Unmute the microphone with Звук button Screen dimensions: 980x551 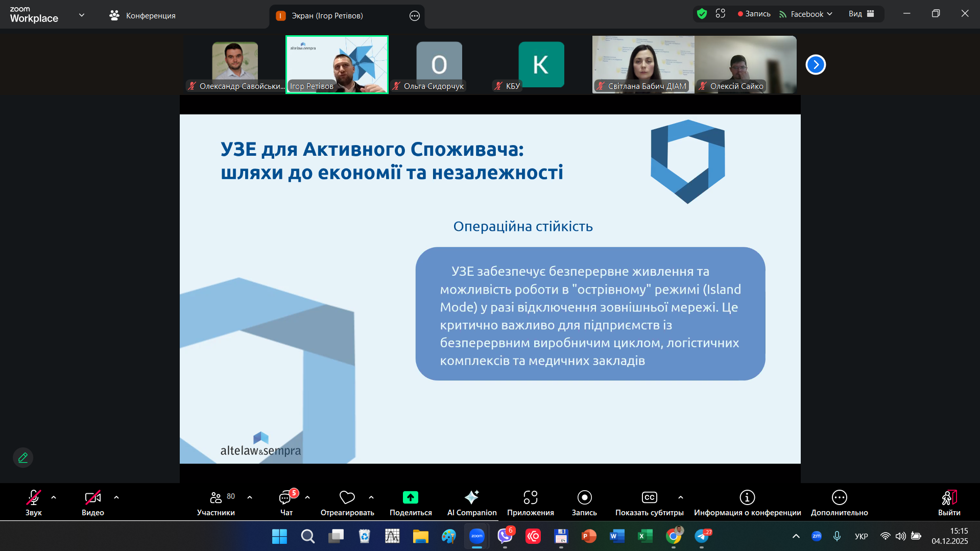34,497
